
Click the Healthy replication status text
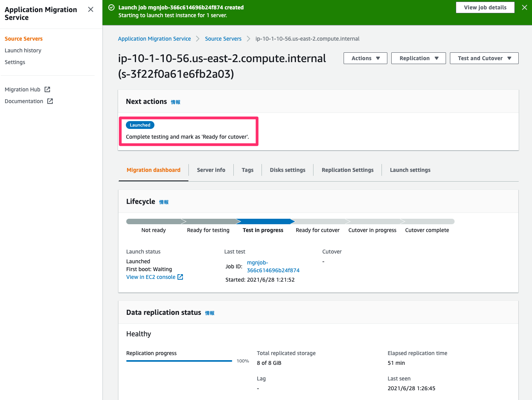pos(138,334)
